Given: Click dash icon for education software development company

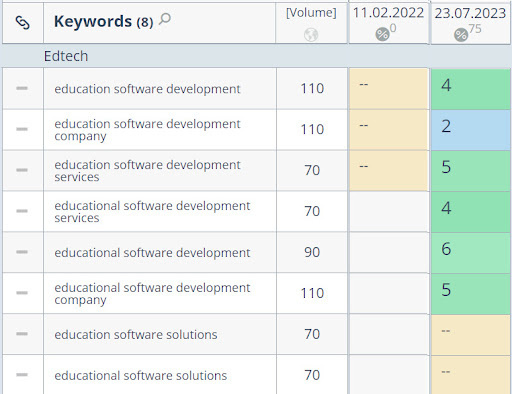Looking at the screenshot, I should tap(22, 129).
